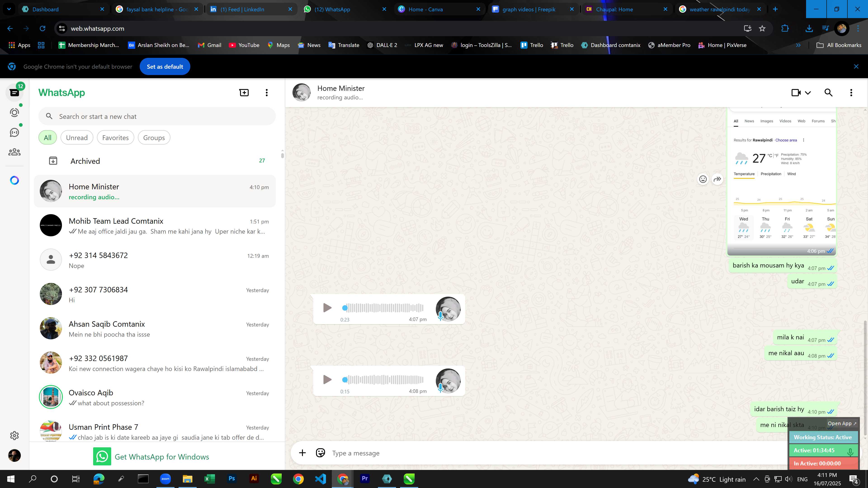Open the Status updates icon in sidebar
This screenshot has height=488, width=868.
[14, 113]
